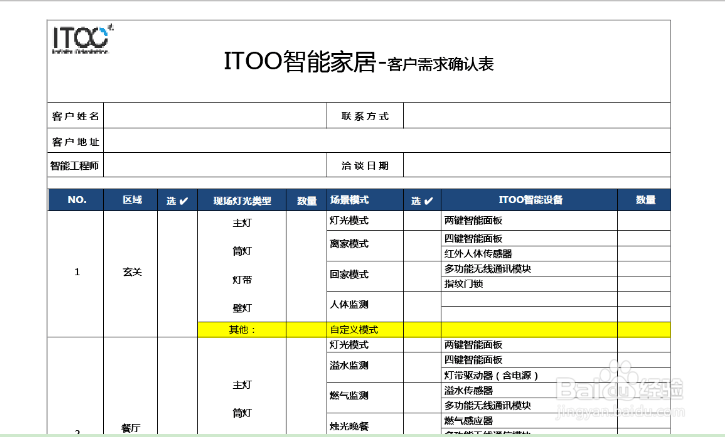Click the blank field next to 客户地址

point(387,141)
